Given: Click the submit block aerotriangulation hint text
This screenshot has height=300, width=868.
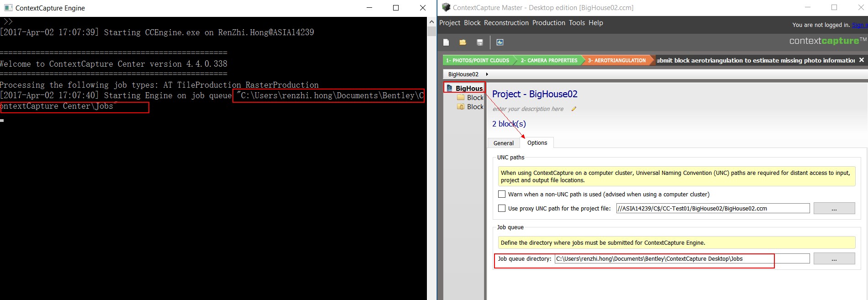Looking at the screenshot, I should tap(756, 60).
